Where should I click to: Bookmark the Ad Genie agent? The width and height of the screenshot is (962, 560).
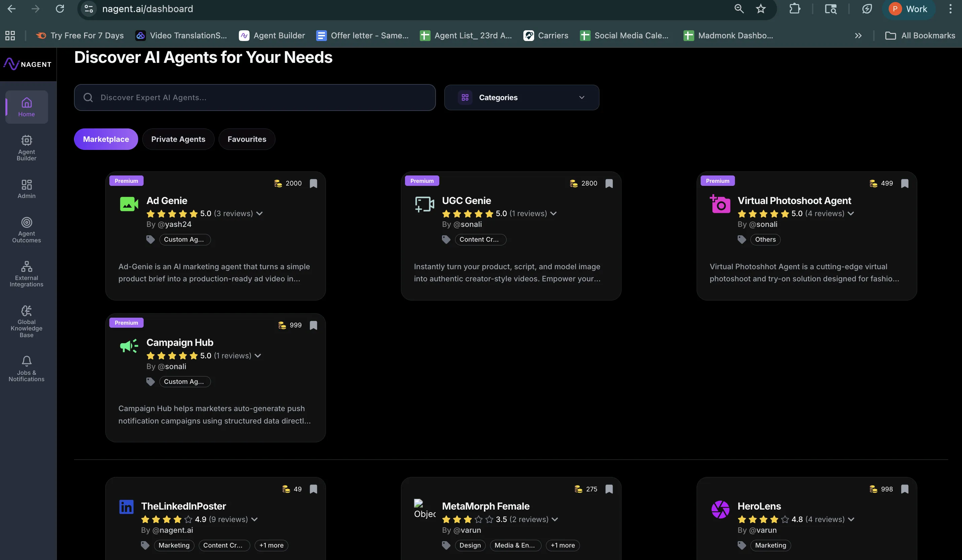313,184
